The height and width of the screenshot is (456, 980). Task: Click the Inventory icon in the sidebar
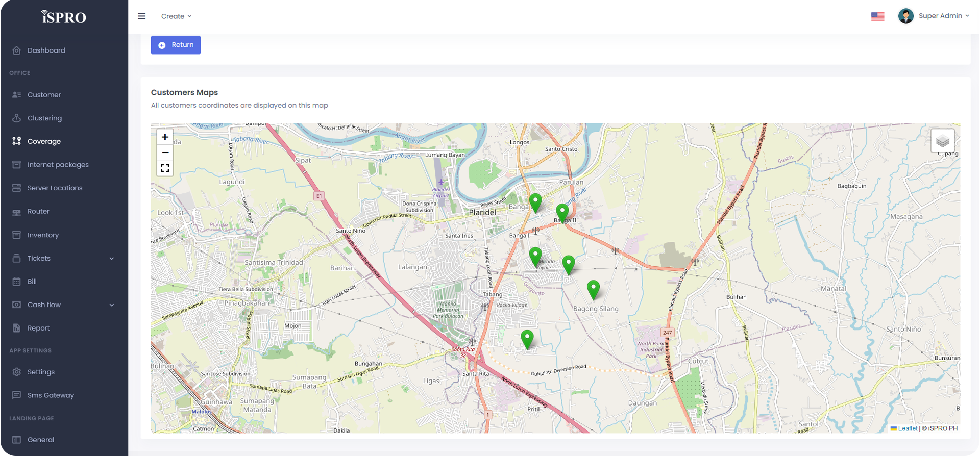[17, 235]
